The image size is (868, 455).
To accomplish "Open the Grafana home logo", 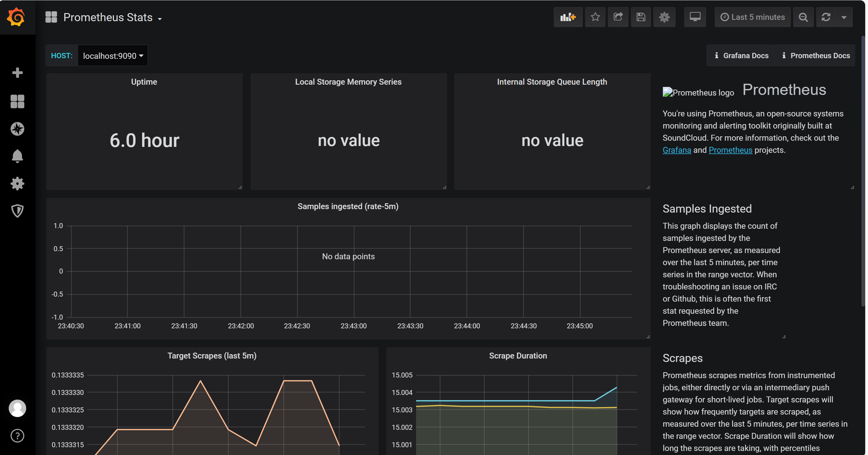I will (x=16, y=17).
